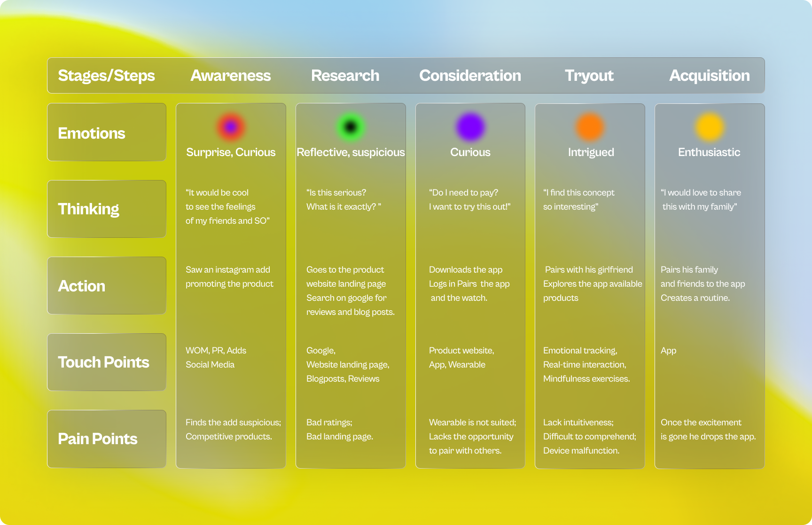This screenshot has height=525, width=812.
Task: Click the quote 'I would love to share'
Action: [x=701, y=193]
